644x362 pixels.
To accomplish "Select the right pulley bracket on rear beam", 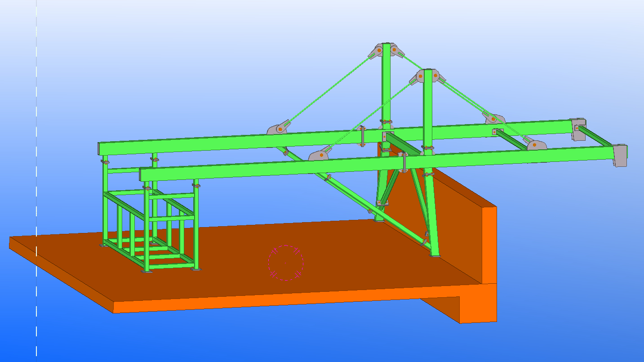I will (x=493, y=119).
